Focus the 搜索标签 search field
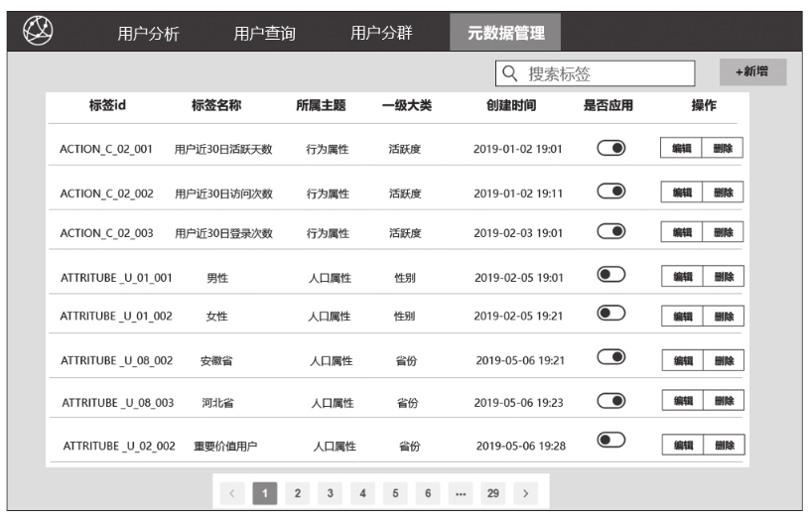812x520 pixels. (x=595, y=73)
